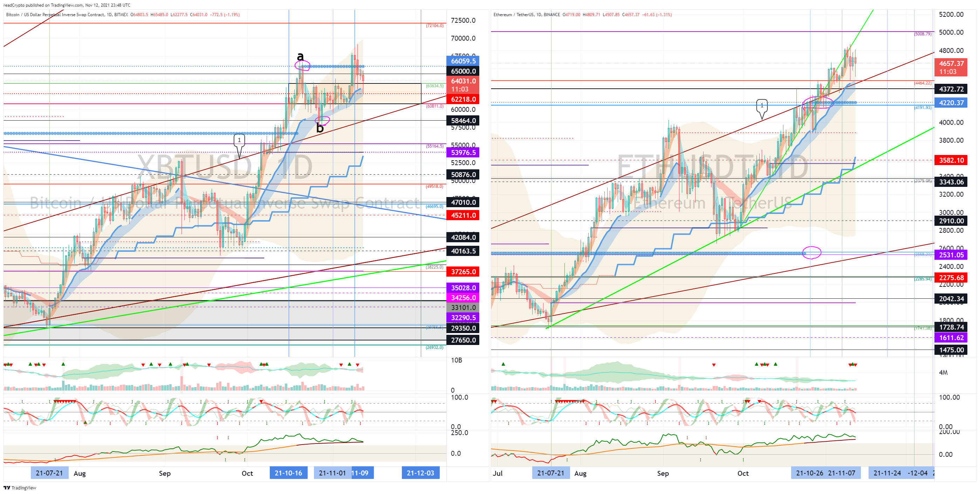
Task: Click the 64031.0 current price label
Action: [x=463, y=85]
